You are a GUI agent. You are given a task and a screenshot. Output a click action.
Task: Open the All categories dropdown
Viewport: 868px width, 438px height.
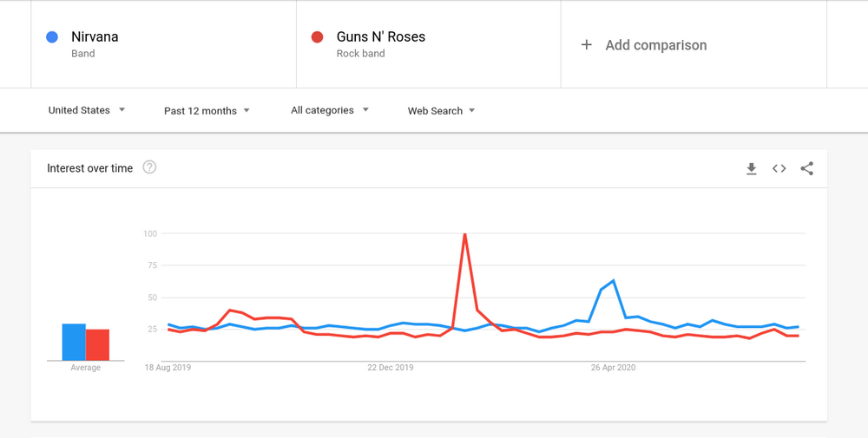click(x=330, y=110)
